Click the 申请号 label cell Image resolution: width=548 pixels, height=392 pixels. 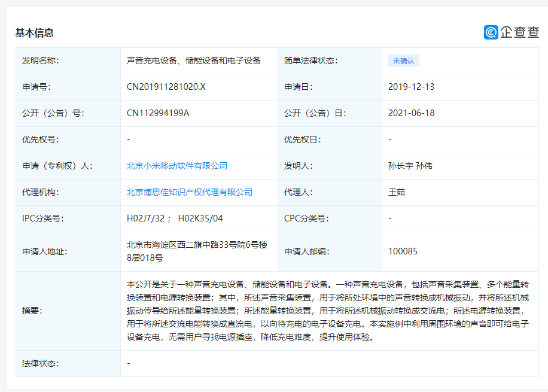click(x=68, y=87)
